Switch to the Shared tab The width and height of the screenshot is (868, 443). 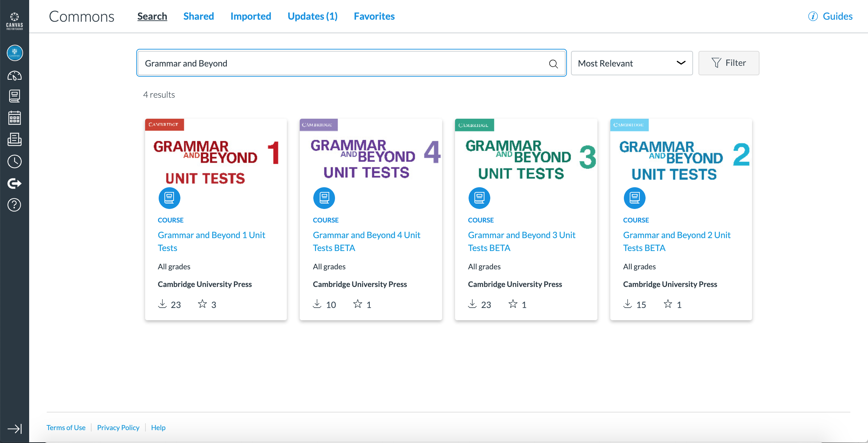[198, 16]
